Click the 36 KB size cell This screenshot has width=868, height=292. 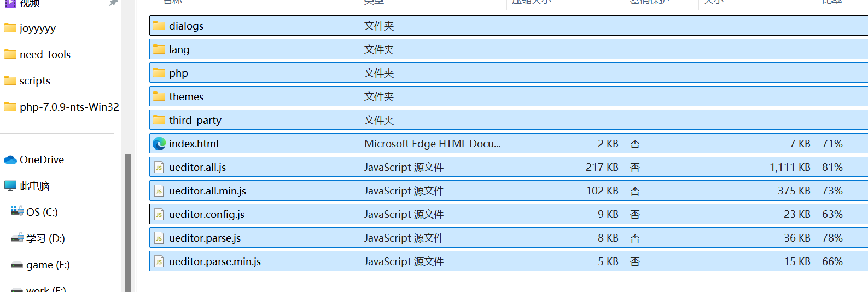(x=797, y=238)
